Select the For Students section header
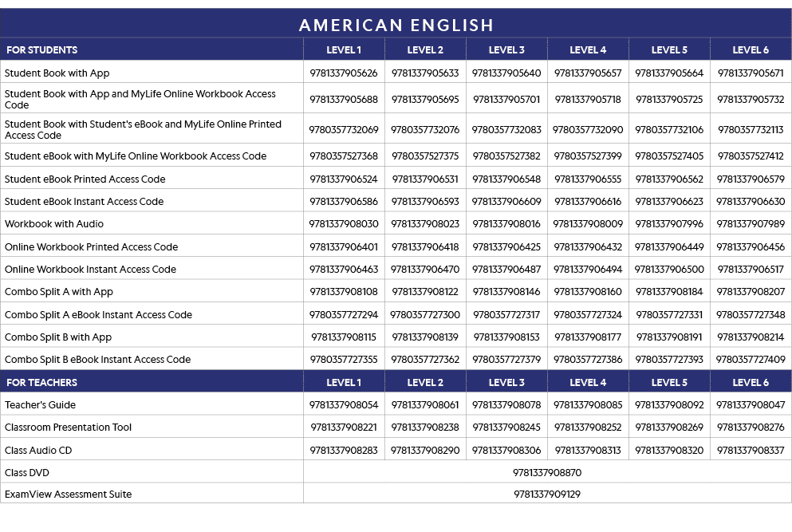The height and width of the screenshot is (532, 792). click(41, 50)
